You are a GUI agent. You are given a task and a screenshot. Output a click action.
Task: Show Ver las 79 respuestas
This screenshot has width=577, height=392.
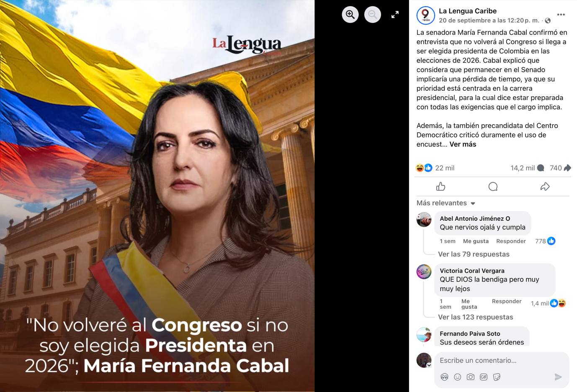pyautogui.click(x=474, y=254)
